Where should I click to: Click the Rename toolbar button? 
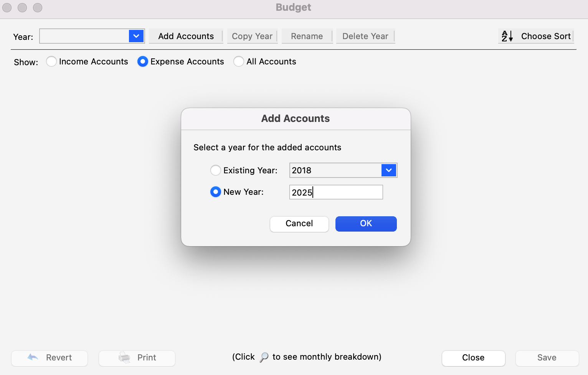point(307,36)
